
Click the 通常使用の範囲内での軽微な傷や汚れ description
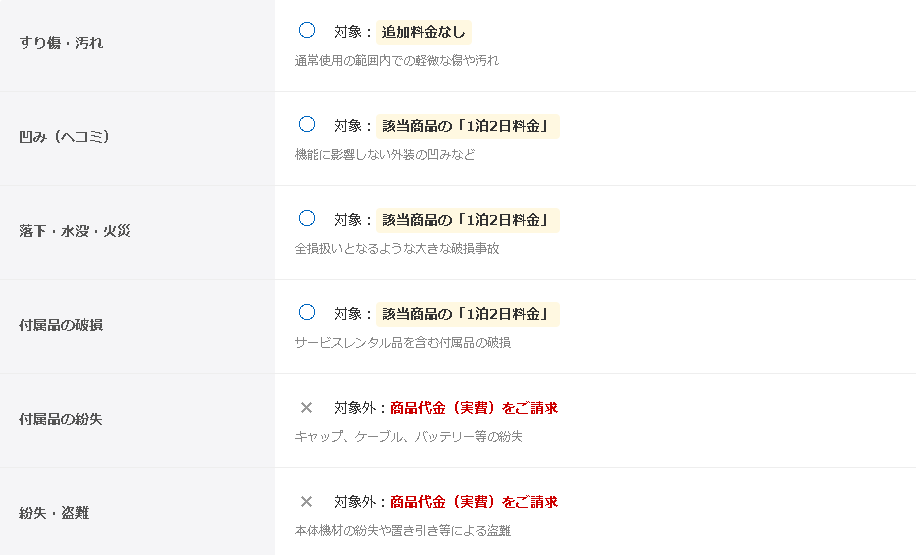tap(396, 60)
